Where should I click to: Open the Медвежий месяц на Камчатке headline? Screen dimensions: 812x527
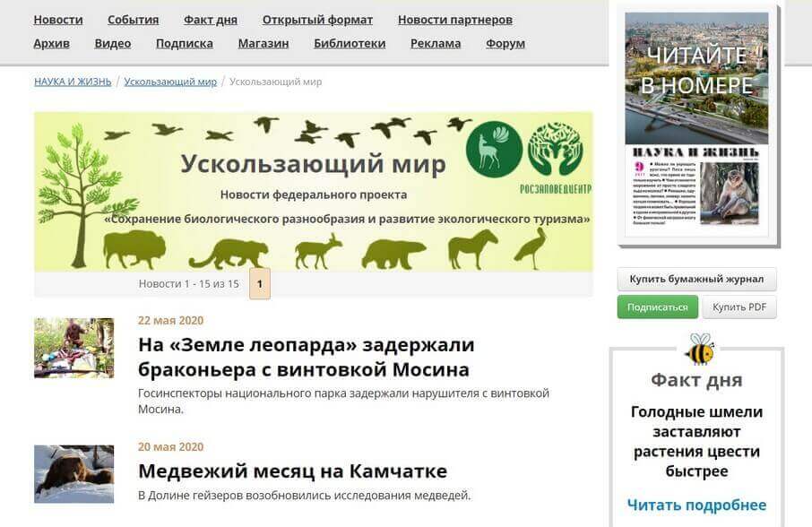point(292,471)
